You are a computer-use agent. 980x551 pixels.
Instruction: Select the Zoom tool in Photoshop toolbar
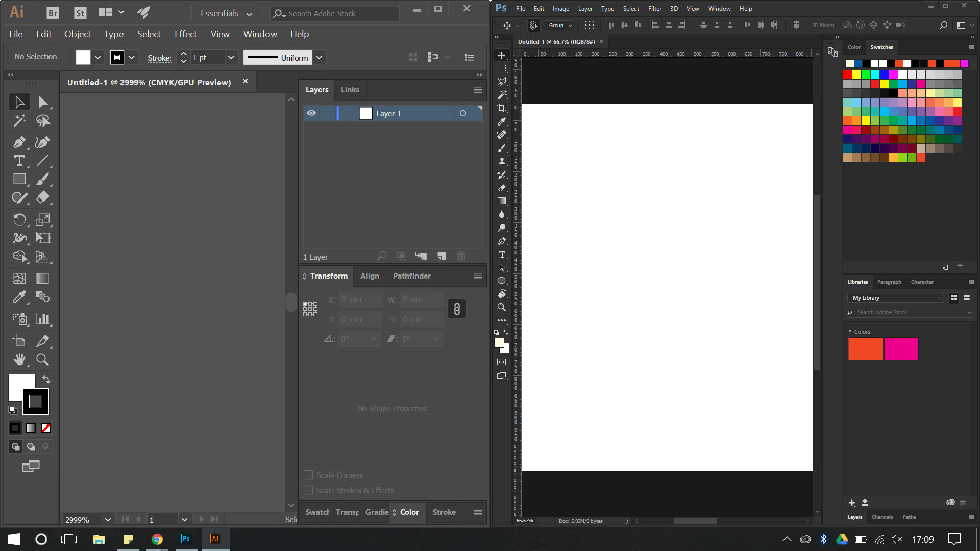pos(502,307)
